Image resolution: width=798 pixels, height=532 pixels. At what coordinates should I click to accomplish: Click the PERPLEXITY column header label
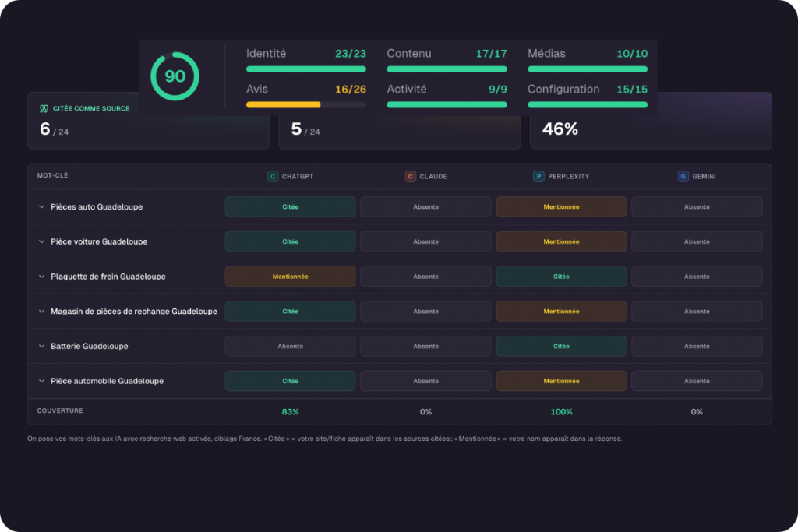pos(568,177)
